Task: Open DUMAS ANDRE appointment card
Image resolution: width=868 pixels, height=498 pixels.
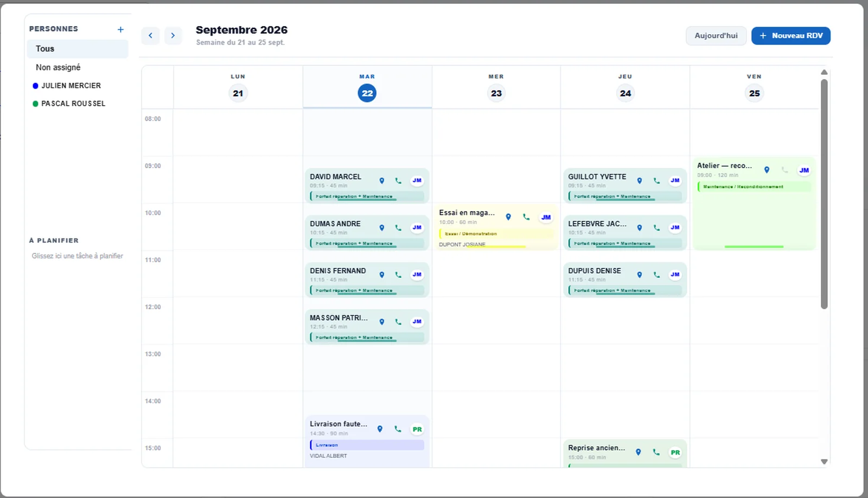Action: 367,233
